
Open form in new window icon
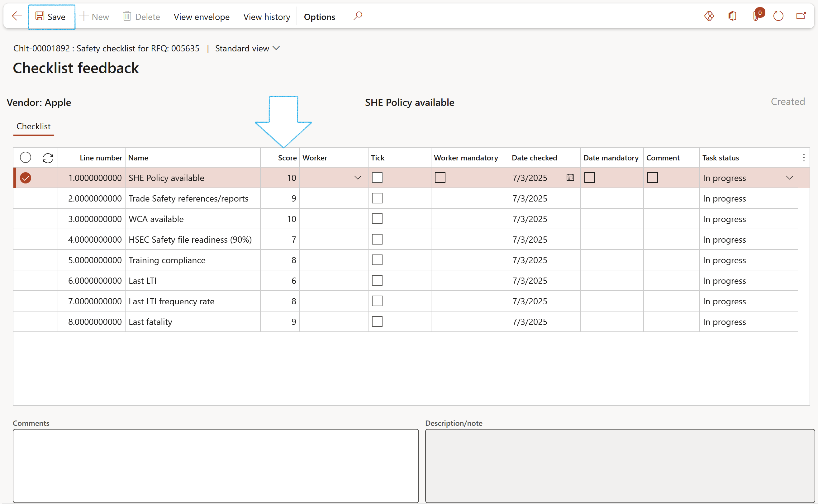click(801, 16)
